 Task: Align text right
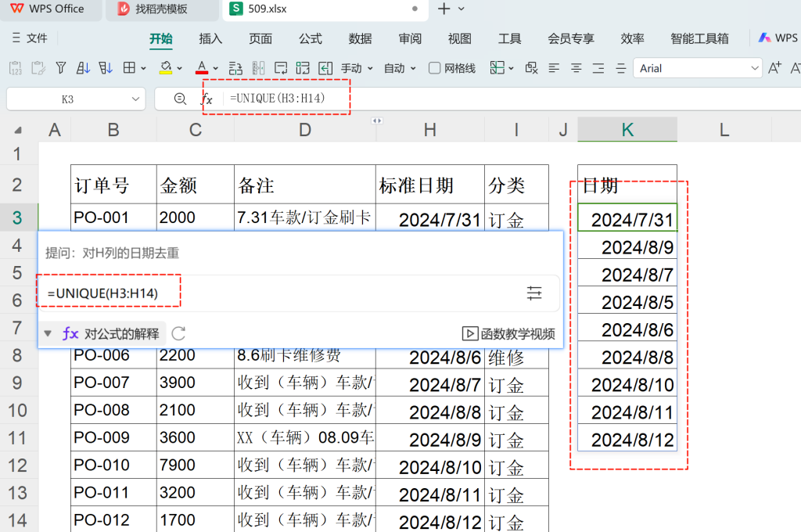click(x=598, y=68)
